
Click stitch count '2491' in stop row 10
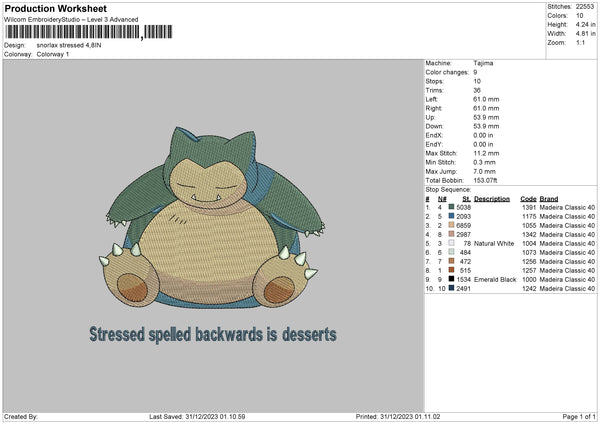(463, 289)
